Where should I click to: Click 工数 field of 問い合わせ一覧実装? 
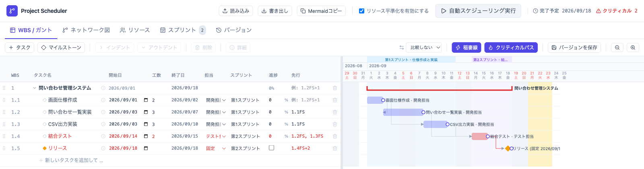159,112
